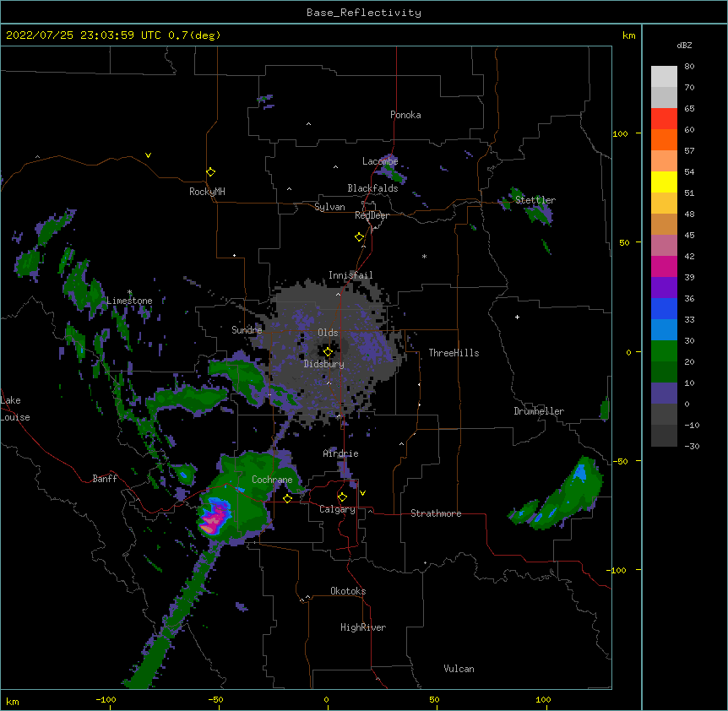Select the Sylvan label

point(329,207)
